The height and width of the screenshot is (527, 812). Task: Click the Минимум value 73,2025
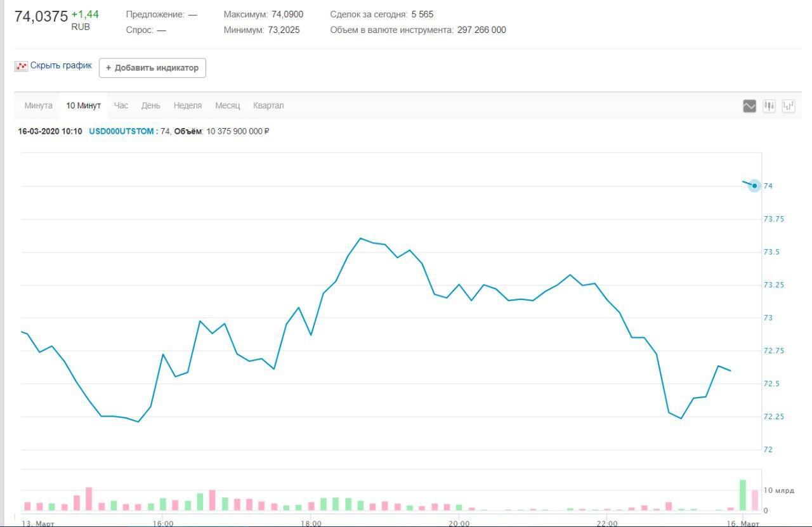coord(284,30)
